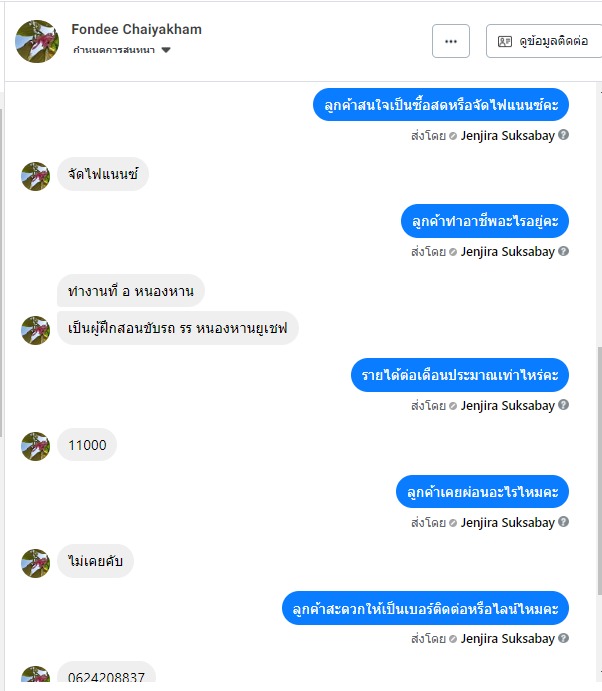Select the 11000 message bubble
602x691 pixels.
pos(87,445)
